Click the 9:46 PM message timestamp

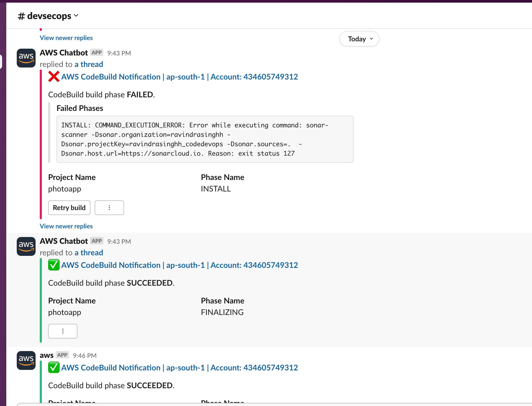click(x=85, y=356)
